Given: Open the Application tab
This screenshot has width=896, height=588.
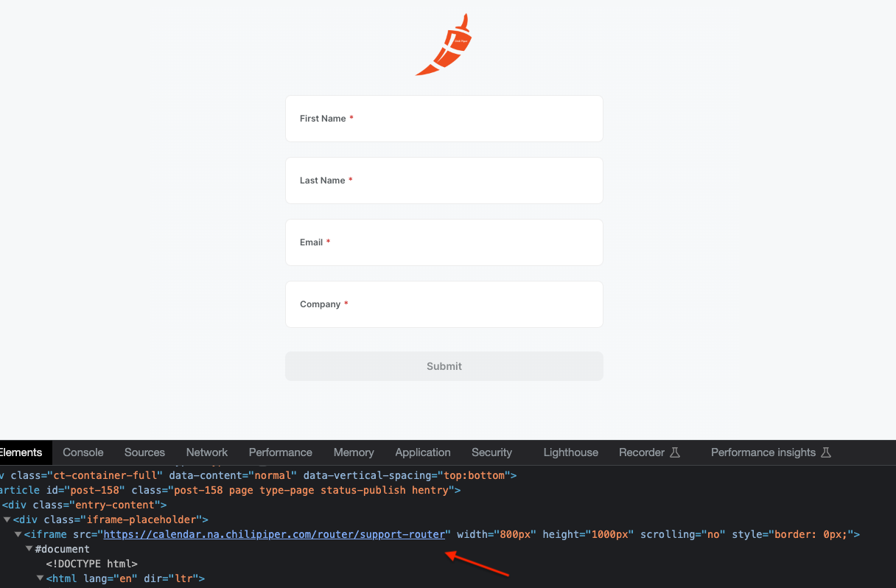Looking at the screenshot, I should click(423, 452).
